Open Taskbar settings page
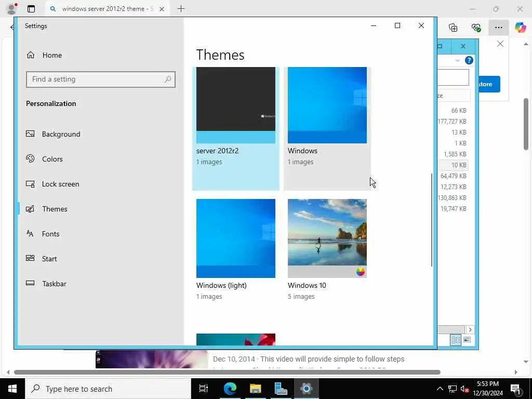 coord(46,284)
